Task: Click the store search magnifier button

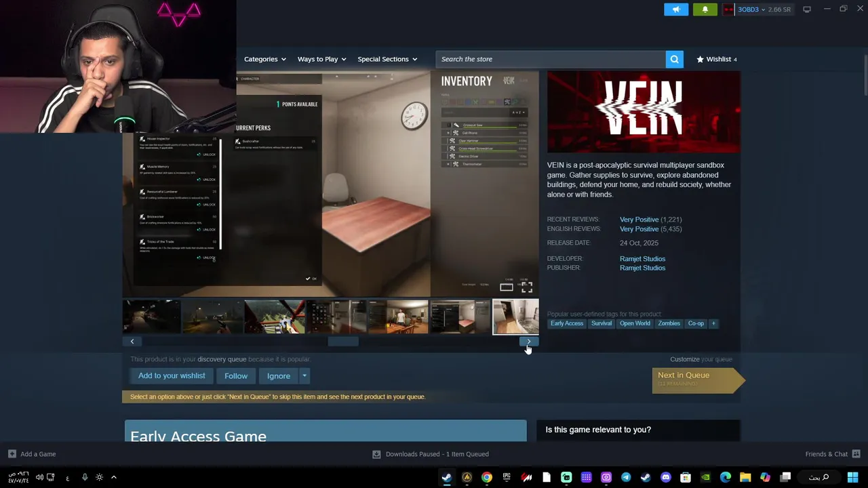Action: pyautogui.click(x=674, y=59)
